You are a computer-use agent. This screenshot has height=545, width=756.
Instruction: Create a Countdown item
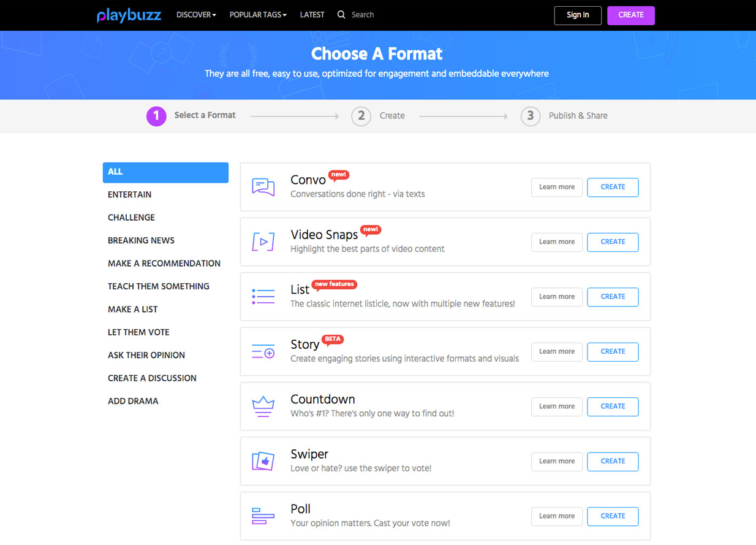[x=613, y=406]
